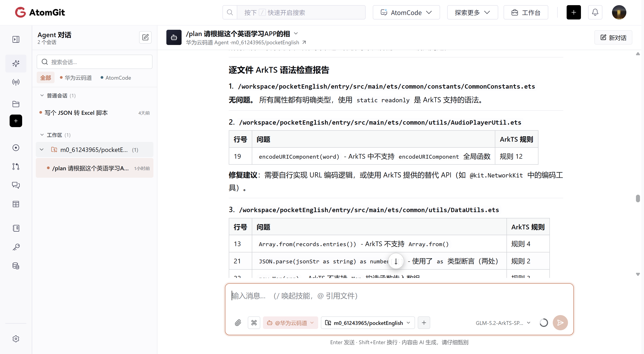Open the AtomCode dropdown
Viewport: 644px width, 354px height.
(406, 12)
